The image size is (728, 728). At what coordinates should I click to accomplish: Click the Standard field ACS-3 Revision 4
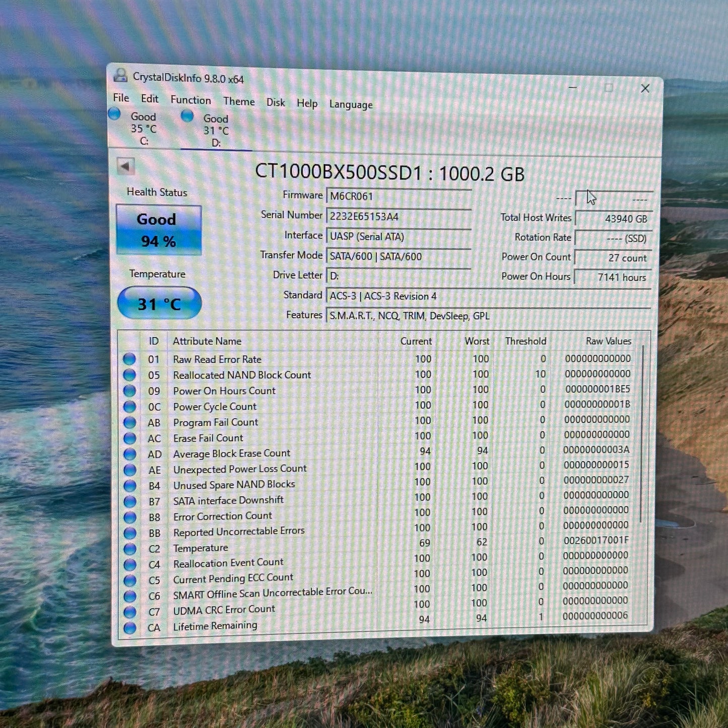pyautogui.click(x=488, y=296)
